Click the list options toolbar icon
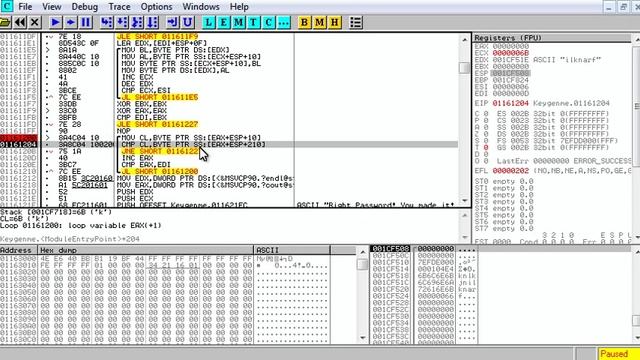Image resolution: width=640 pixels, height=360 pixels. (x=356, y=22)
